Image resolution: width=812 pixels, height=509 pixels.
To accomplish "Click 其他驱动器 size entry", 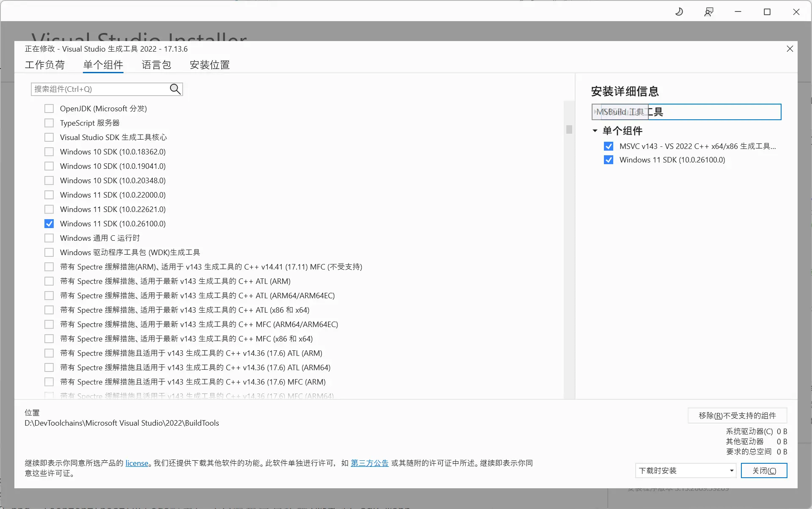I will pyautogui.click(x=757, y=442).
